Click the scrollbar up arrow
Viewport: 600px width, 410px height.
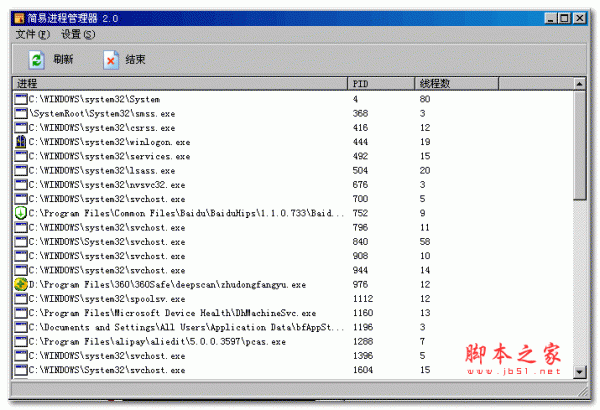coord(580,84)
